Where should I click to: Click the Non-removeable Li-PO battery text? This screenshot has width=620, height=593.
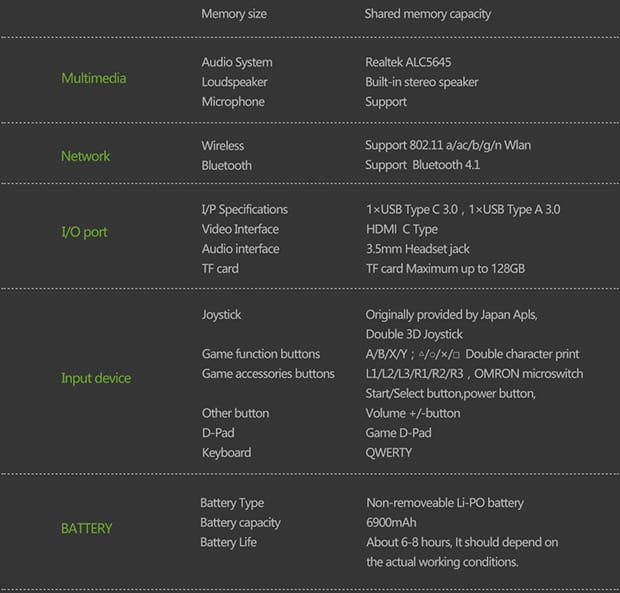[x=444, y=503]
